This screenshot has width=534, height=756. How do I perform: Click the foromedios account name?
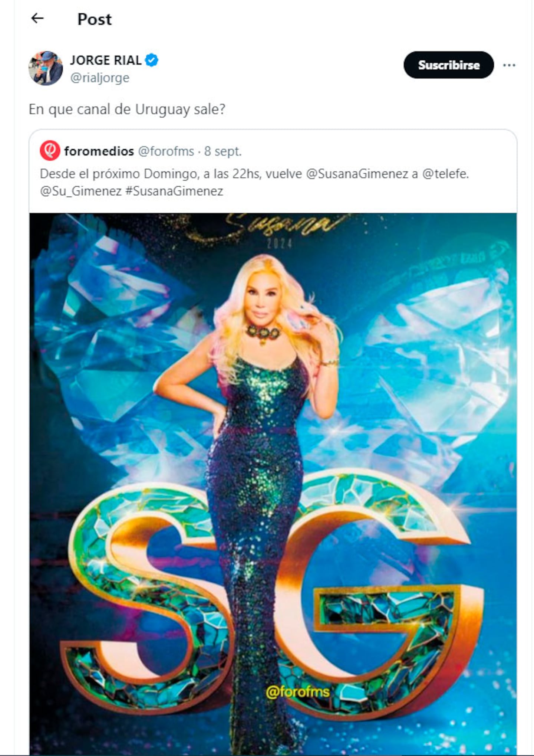99,151
